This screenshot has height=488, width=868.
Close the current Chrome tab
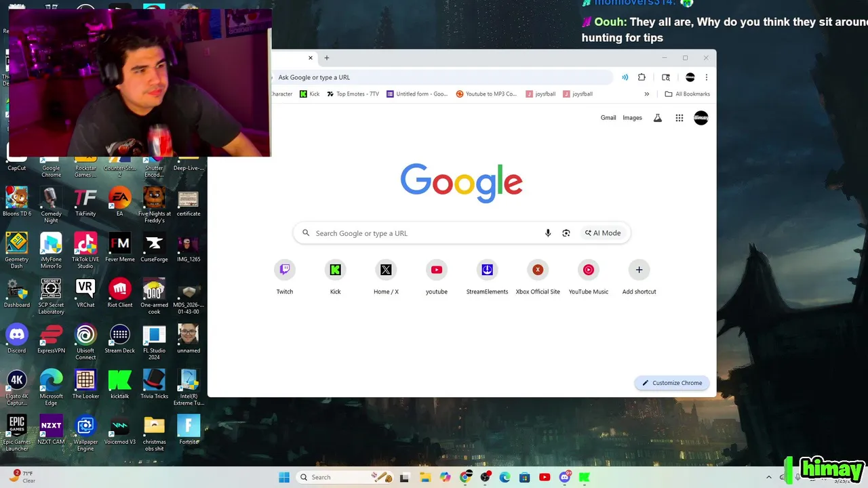[311, 58]
